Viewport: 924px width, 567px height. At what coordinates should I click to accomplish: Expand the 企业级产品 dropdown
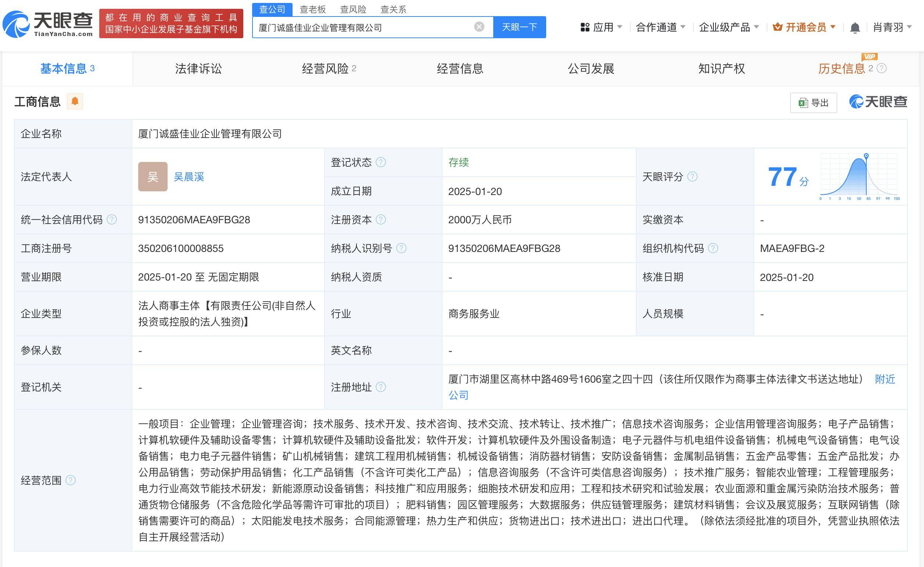pos(729,27)
